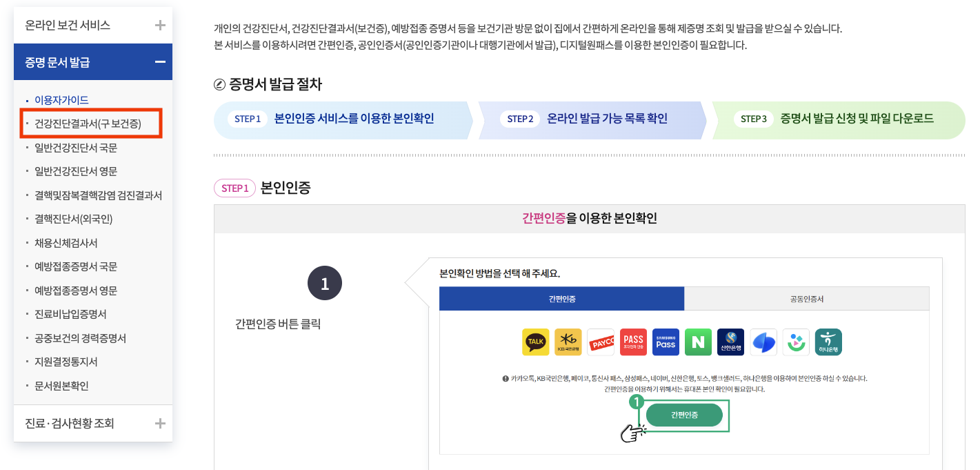The image size is (980, 470).
Task: Select Samsung Pass authentication icon
Action: pos(666,342)
